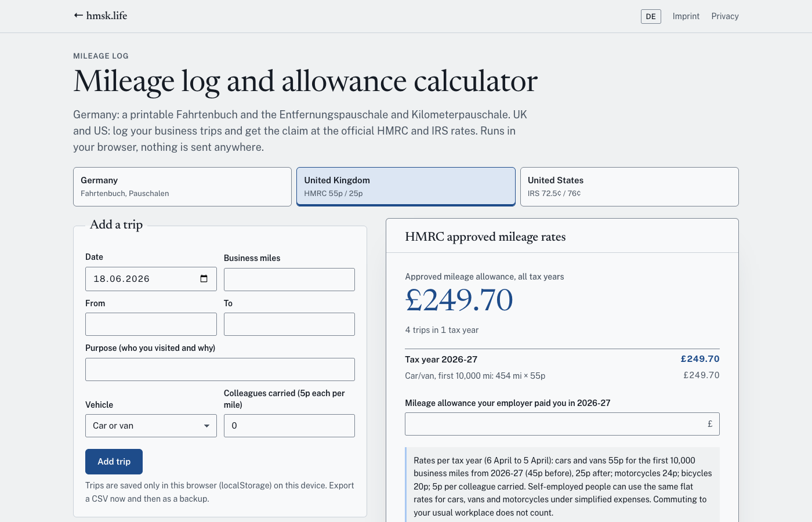This screenshot has height=522, width=812.
Task: Select the Germany tab
Action: [x=182, y=187]
